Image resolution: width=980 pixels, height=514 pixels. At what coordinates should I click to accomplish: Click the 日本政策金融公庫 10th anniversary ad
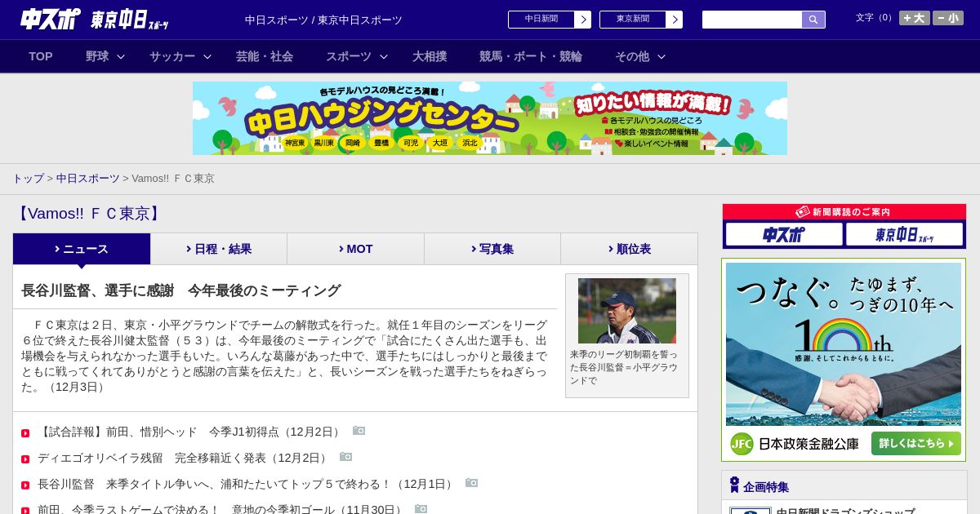tap(844, 360)
